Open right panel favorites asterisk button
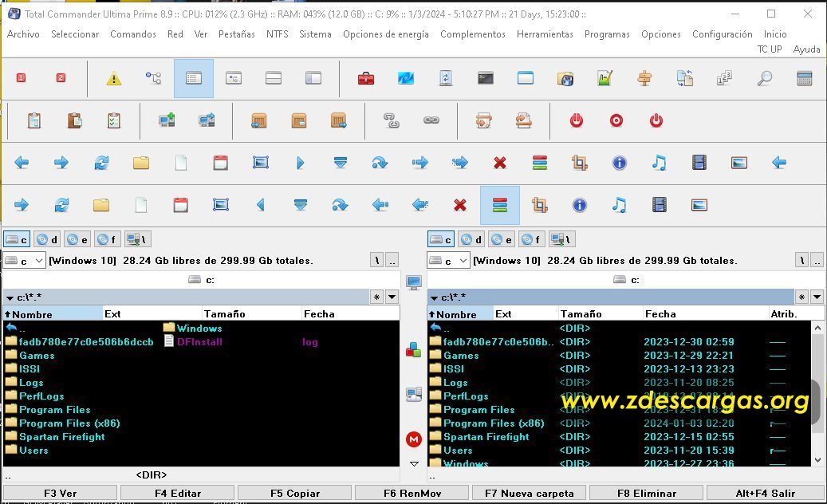 (801, 297)
